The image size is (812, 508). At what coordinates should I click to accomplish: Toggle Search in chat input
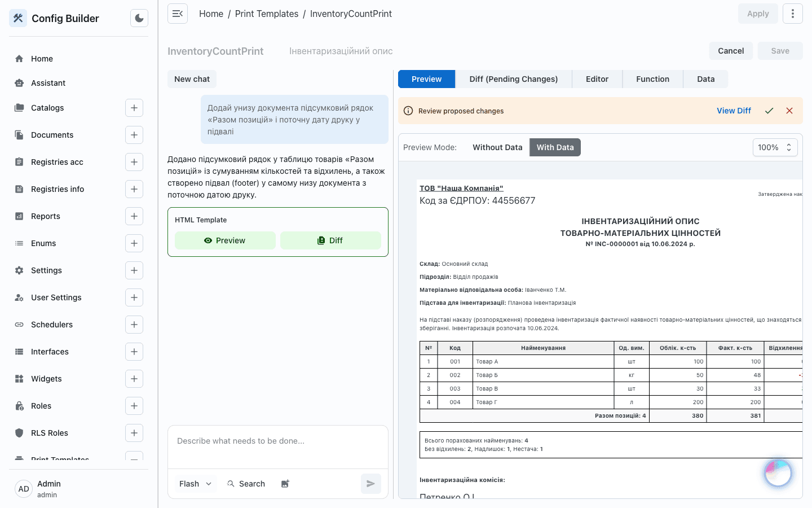pos(246,484)
